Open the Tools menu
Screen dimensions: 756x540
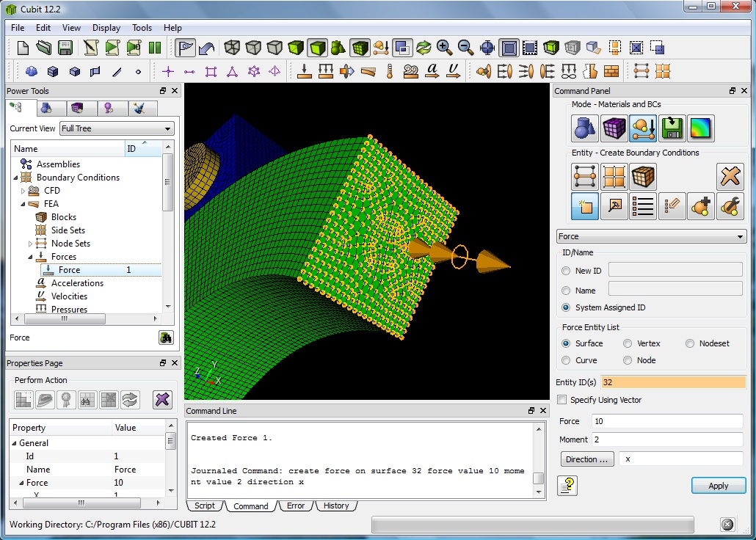pos(142,28)
